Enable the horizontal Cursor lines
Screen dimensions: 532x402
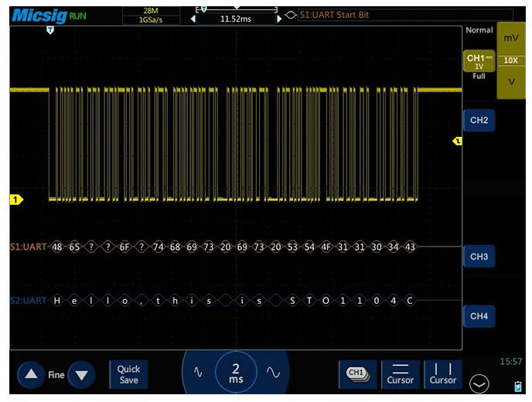tap(400, 374)
